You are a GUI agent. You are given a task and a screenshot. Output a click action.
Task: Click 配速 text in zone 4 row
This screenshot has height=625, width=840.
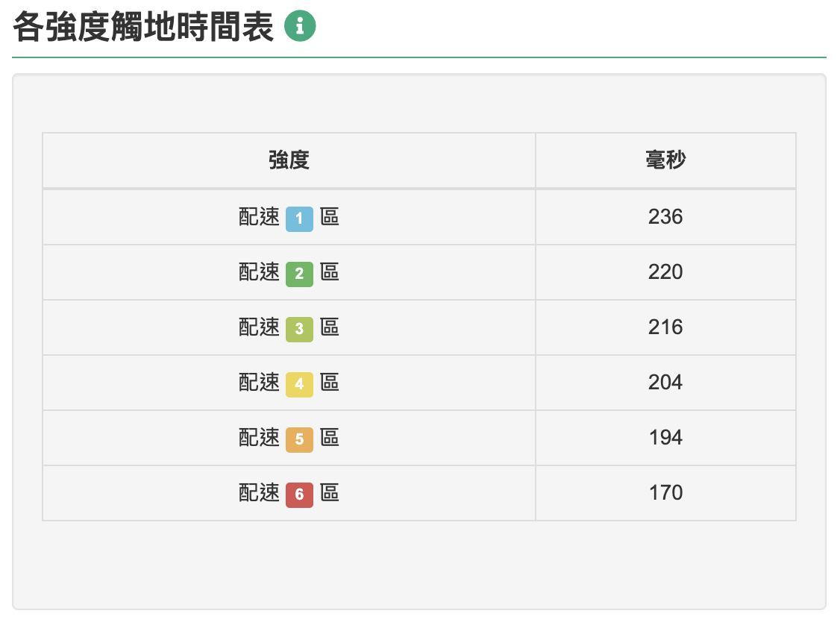tap(259, 383)
